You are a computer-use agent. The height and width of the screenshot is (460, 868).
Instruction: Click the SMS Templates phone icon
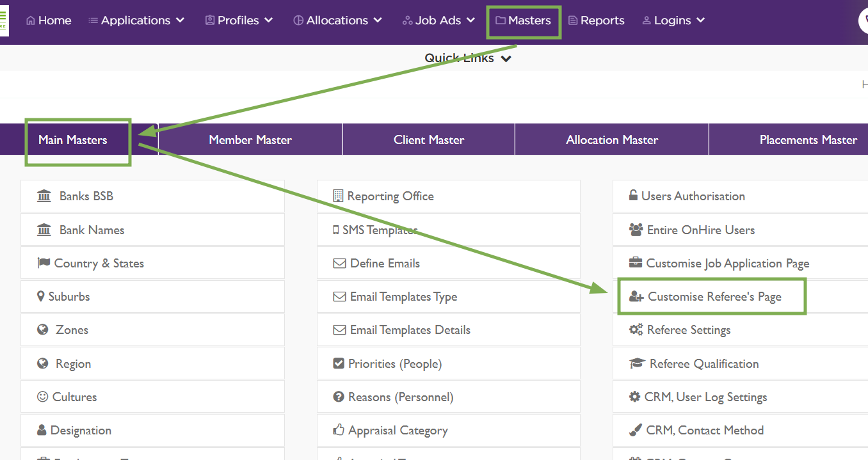click(x=336, y=230)
